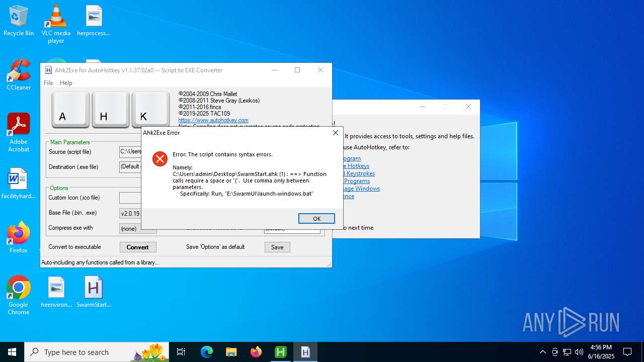This screenshot has width=644, height=362.
Task: Click the 'Main Parameters' group label
Action: coord(70,142)
